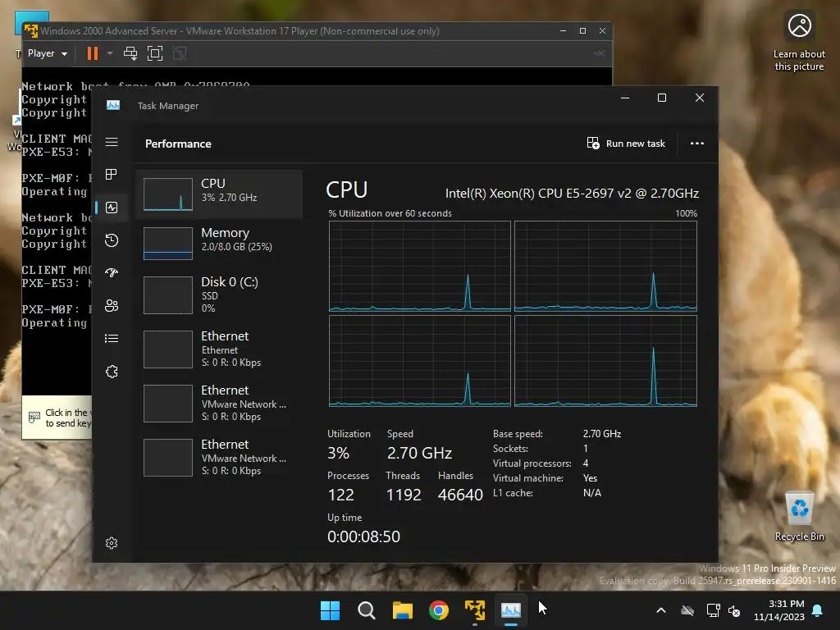
Task: Open Details page list icon
Action: coord(112,339)
